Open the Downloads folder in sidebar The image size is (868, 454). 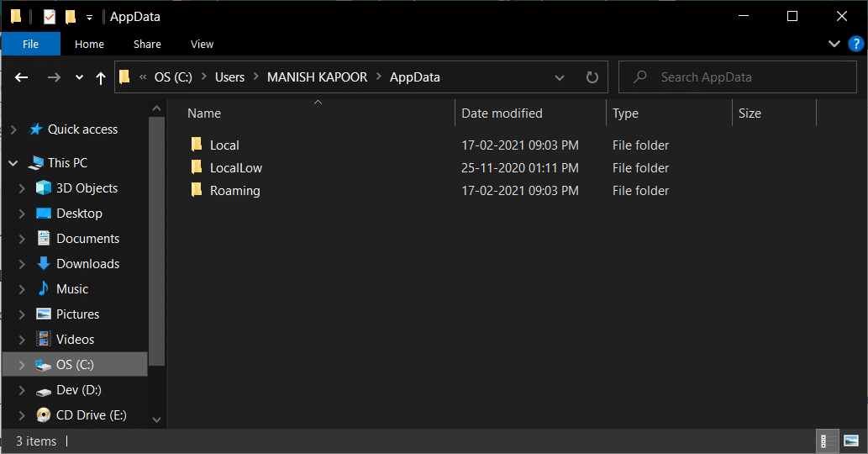click(x=87, y=264)
